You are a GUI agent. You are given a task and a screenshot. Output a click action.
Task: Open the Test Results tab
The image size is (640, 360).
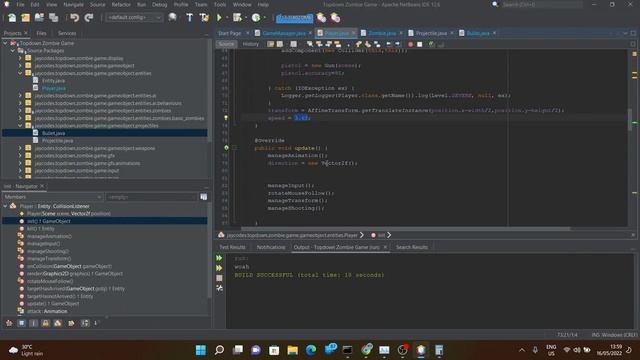232,247
